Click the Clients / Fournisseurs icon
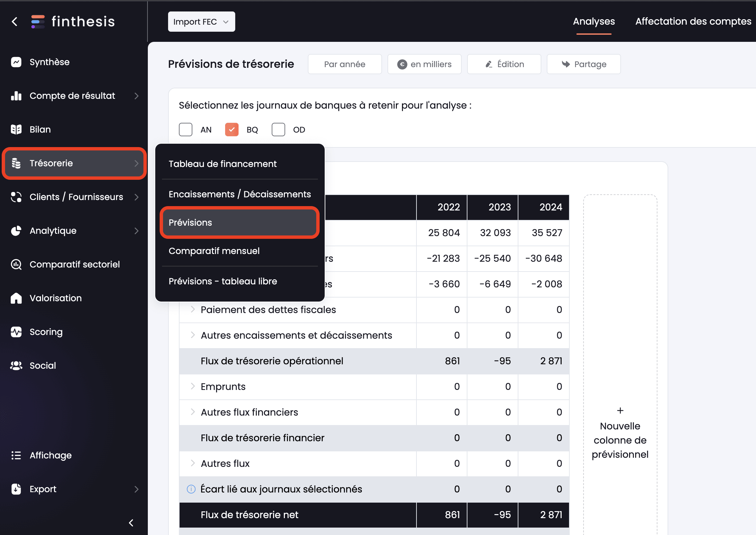Screen dimensions: 756x535 pyautogui.click(x=16, y=197)
